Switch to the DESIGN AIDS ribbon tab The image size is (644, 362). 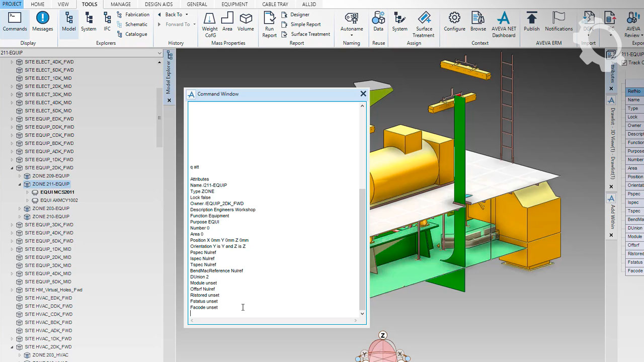pyautogui.click(x=158, y=4)
